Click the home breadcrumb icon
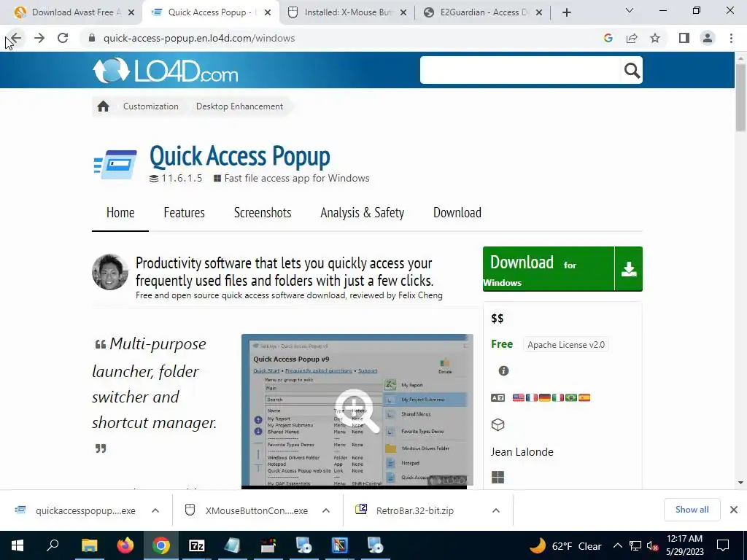 tap(104, 106)
